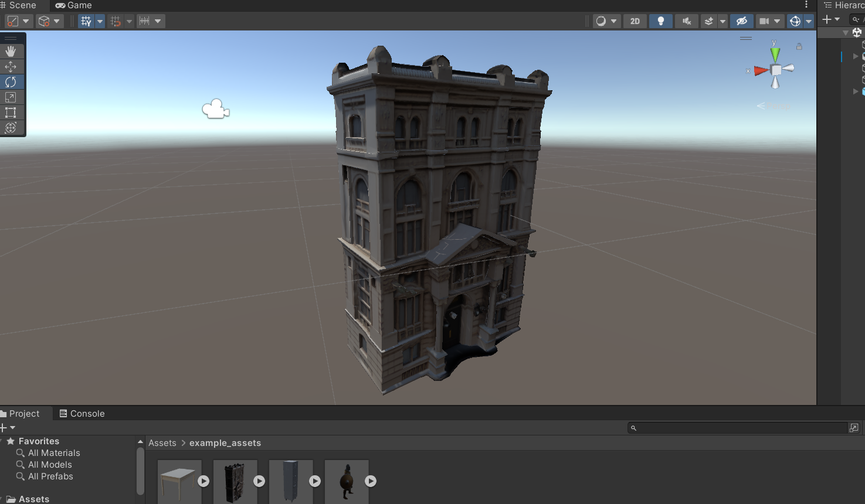Select the Move tool

point(11,66)
